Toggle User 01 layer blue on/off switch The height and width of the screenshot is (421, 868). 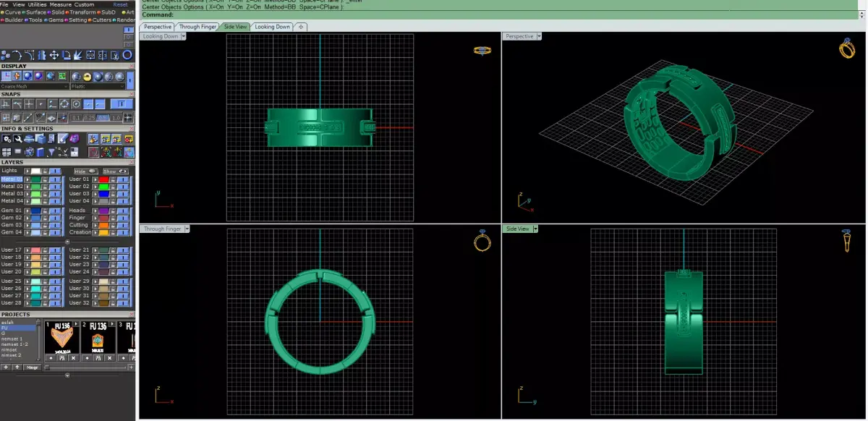[123, 179]
